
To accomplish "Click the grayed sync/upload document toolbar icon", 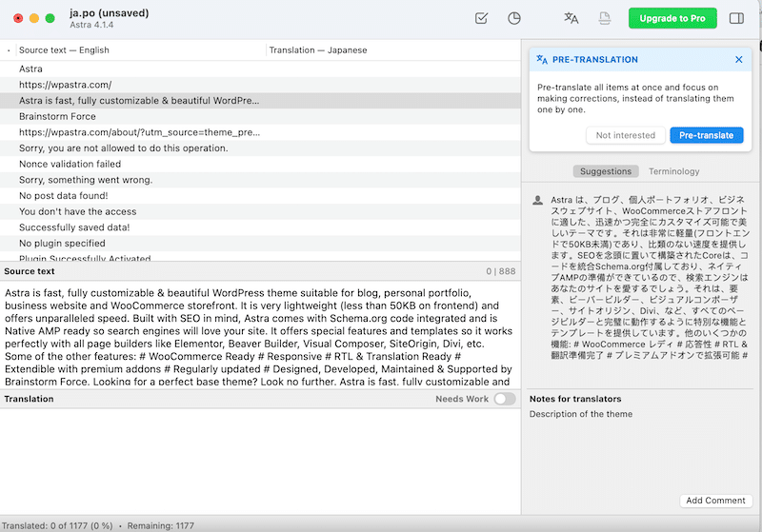I will [x=605, y=18].
